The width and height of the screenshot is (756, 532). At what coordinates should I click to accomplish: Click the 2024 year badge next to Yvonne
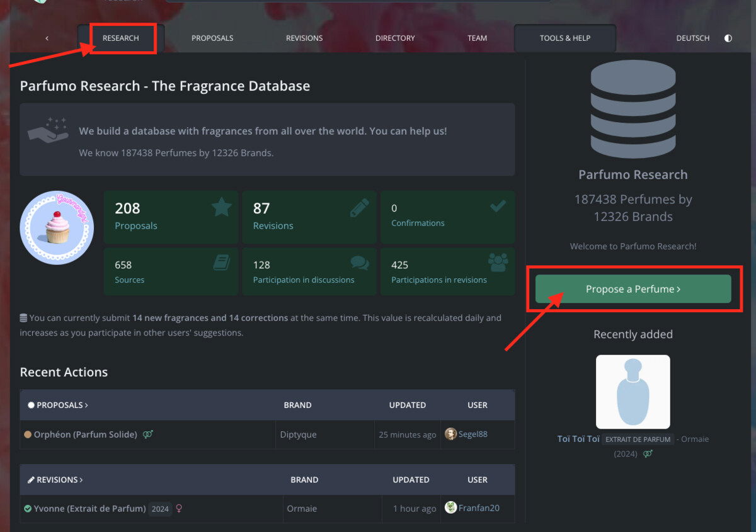(x=160, y=509)
